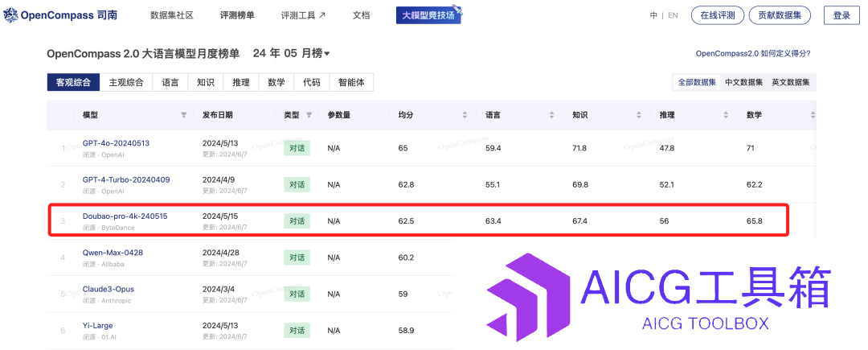
Task: Click 均分 value 60.2
Action: pyautogui.click(x=406, y=257)
